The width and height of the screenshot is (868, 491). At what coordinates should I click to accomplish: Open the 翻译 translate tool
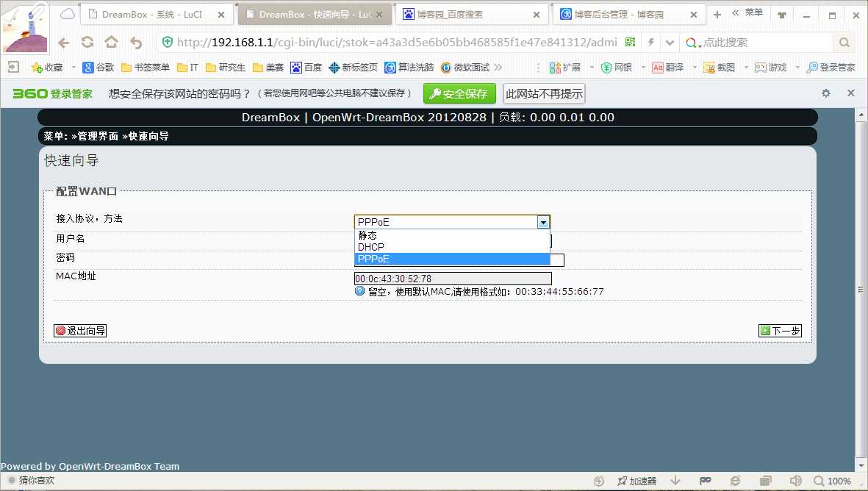coord(667,68)
